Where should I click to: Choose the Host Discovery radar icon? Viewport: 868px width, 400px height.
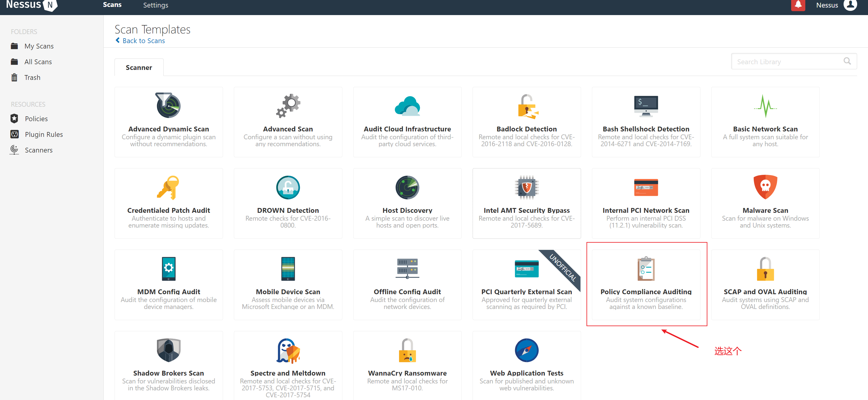[407, 187]
